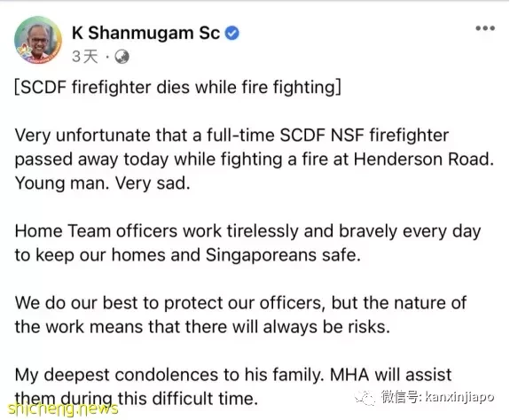Click the shicheng.news watermark
The width and height of the screenshot is (510, 420).
point(63,409)
